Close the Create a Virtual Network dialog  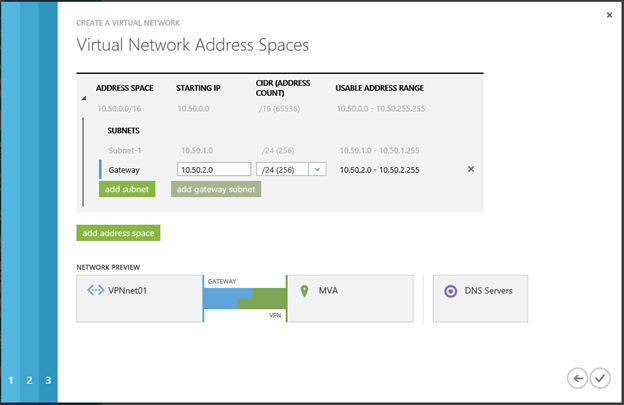[609, 15]
